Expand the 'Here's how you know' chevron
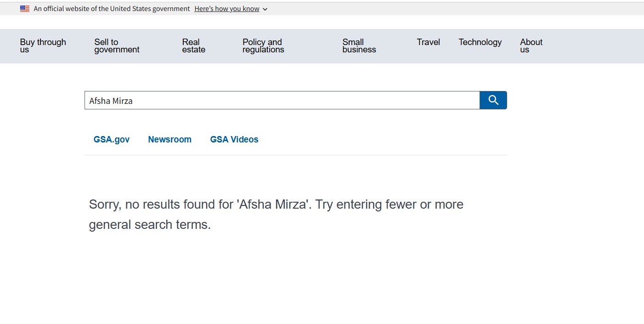 [x=265, y=9]
